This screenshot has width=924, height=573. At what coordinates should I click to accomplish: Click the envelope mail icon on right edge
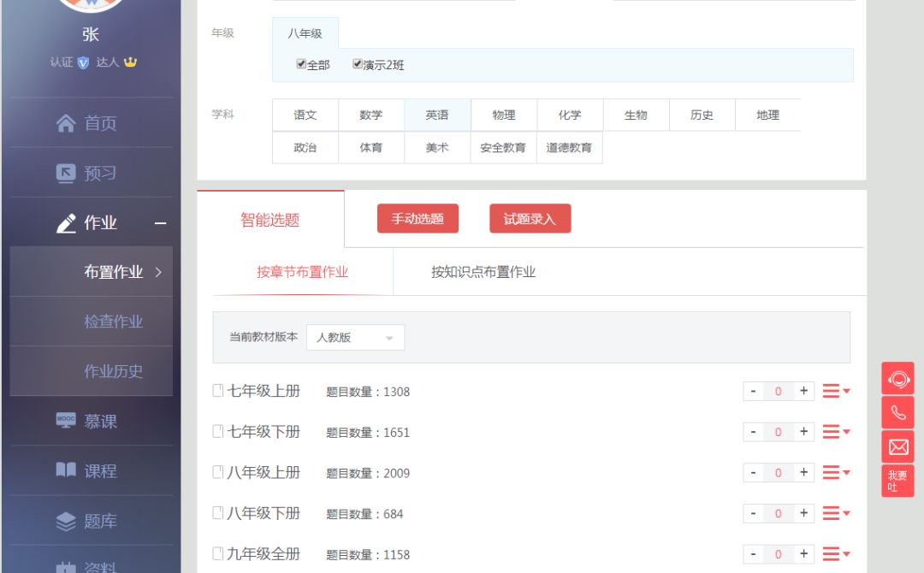coord(897,446)
